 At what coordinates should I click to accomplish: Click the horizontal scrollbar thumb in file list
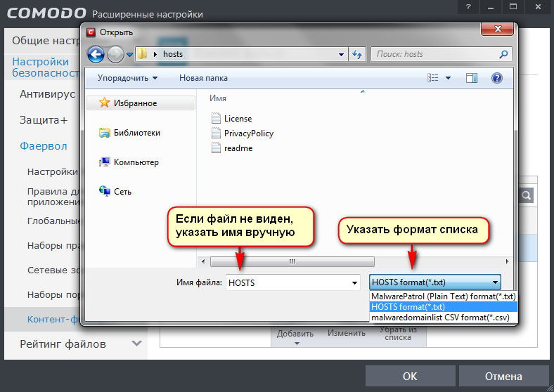click(x=292, y=262)
